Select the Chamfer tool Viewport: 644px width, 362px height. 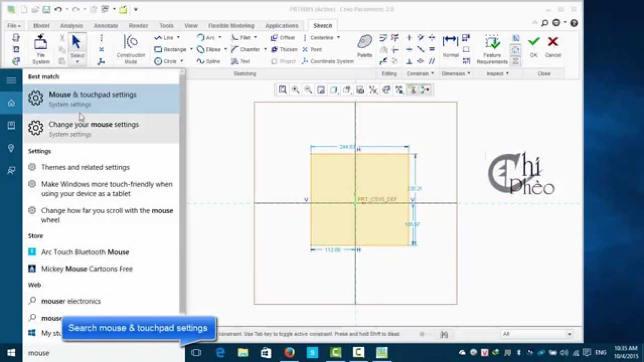pos(246,49)
